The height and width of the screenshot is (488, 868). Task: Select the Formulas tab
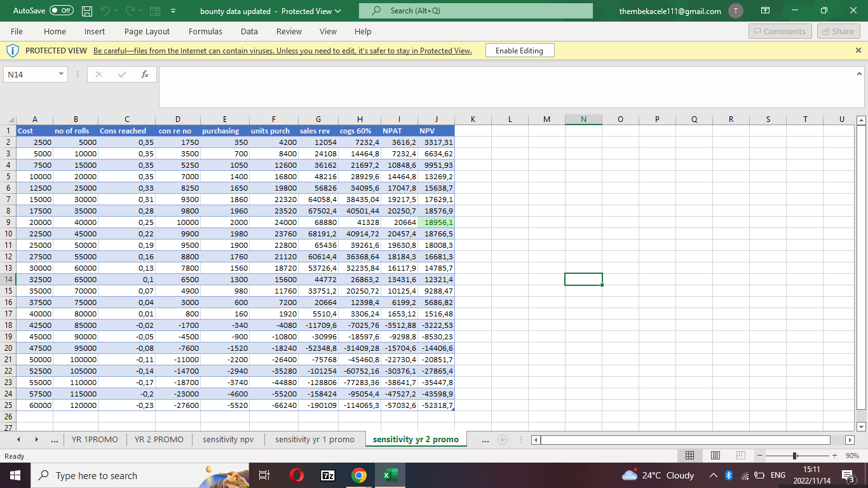pyautogui.click(x=205, y=31)
